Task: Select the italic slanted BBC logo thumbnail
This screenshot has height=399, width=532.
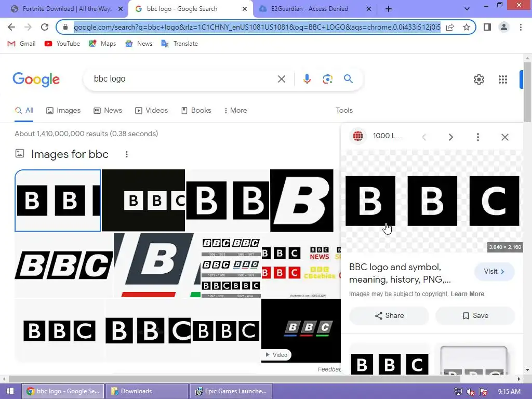Action: (63, 264)
